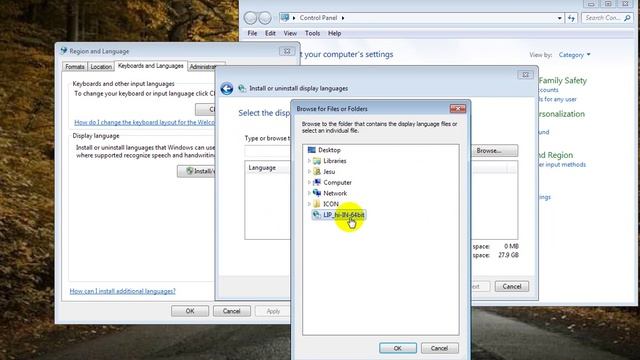Open the Help menu in Control Panel

pos(334,33)
